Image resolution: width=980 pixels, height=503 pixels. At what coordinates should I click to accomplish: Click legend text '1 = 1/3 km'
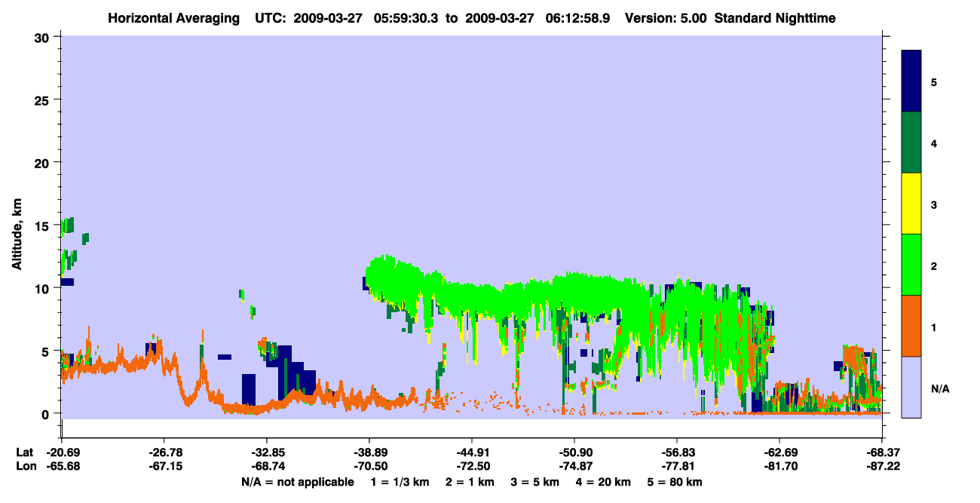point(400,481)
